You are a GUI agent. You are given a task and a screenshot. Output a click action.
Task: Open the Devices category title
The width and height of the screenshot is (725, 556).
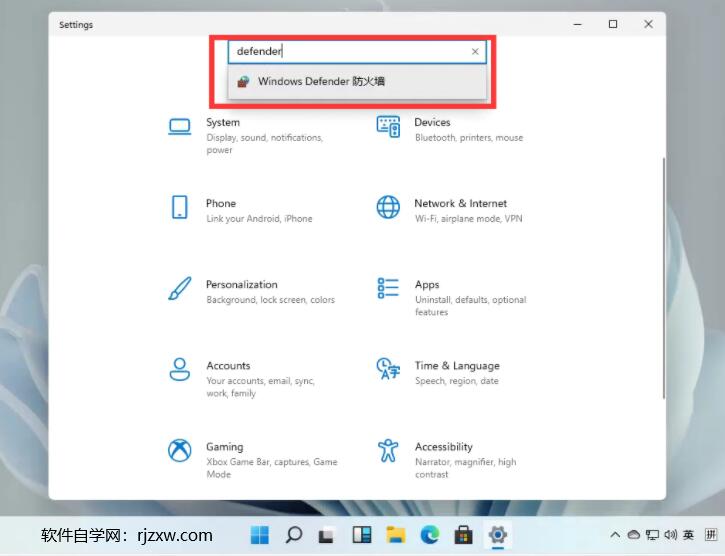[x=432, y=122]
